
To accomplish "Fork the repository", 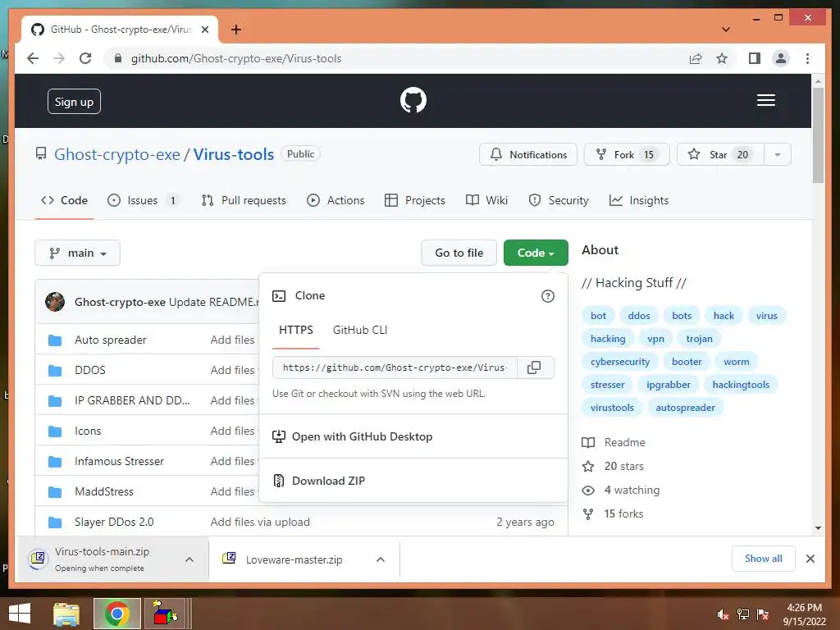I will 627,155.
